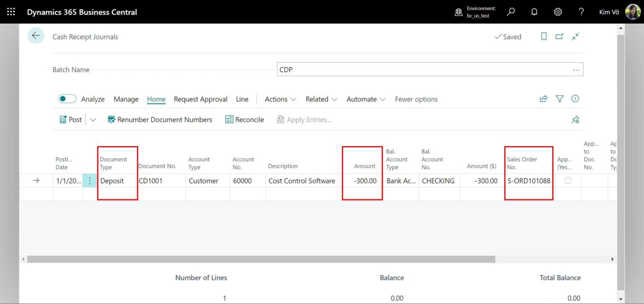Select the row arrow indicator

(36, 180)
